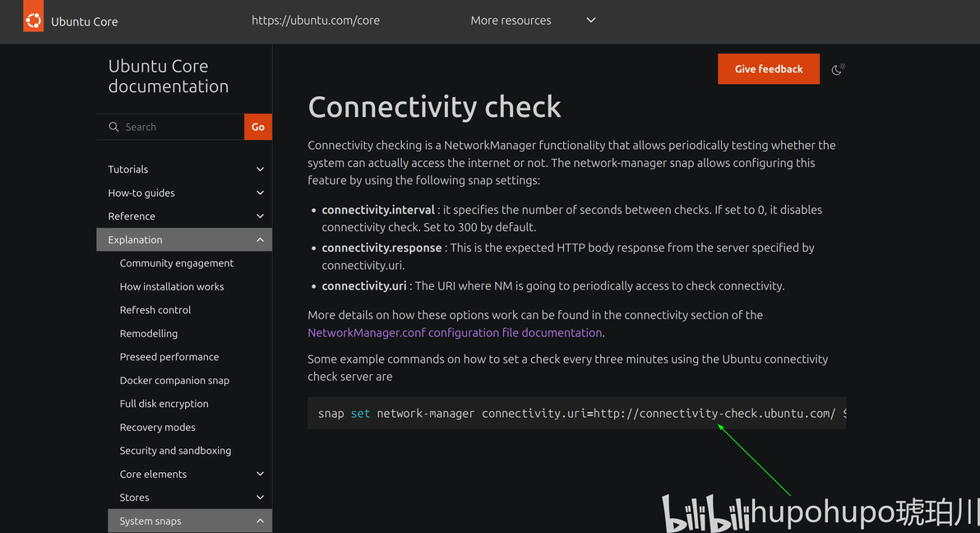The height and width of the screenshot is (533, 980).
Task: Collapse the Explanation section chevron
Action: pos(260,239)
